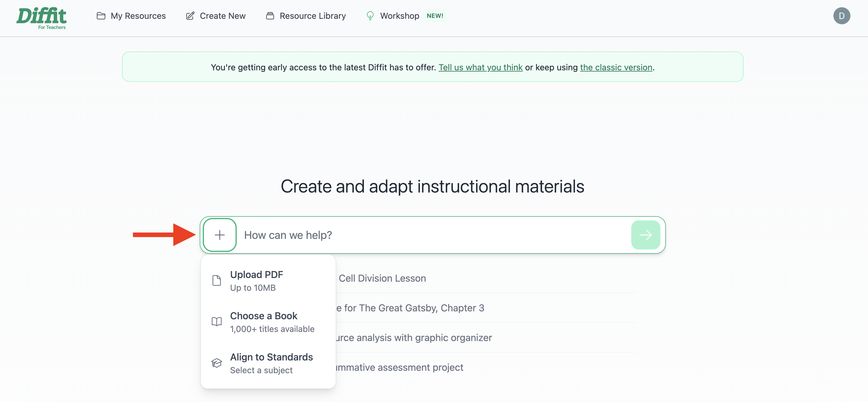Follow 'the classic version' link
Viewport: 868px width, 402px height.
pyautogui.click(x=616, y=67)
